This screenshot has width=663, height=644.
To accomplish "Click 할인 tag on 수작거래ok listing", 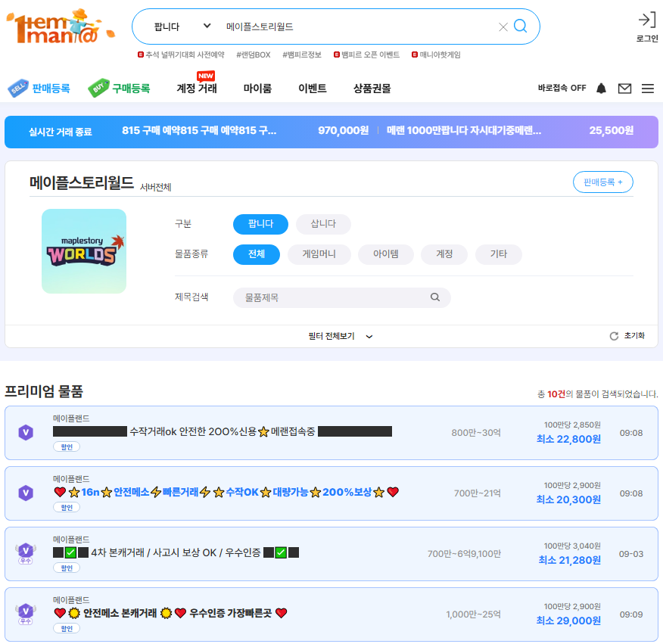I will point(67,447).
